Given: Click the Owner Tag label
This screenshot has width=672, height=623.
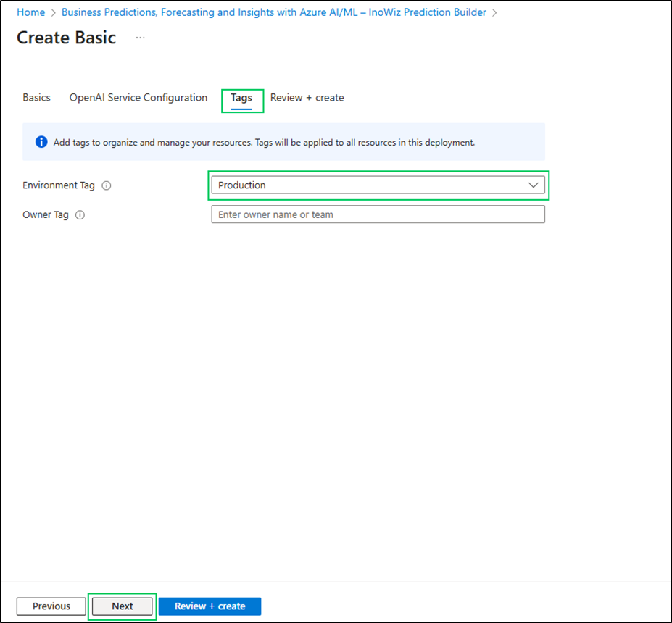Looking at the screenshot, I should [46, 215].
